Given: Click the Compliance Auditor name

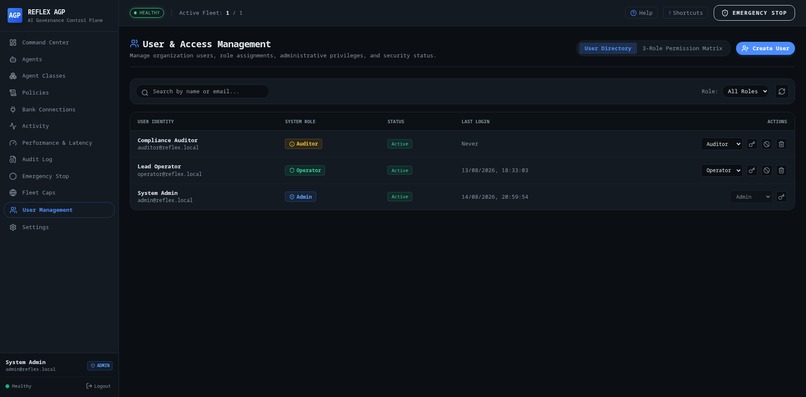Looking at the screenshot, I should (x=168, y=140).
